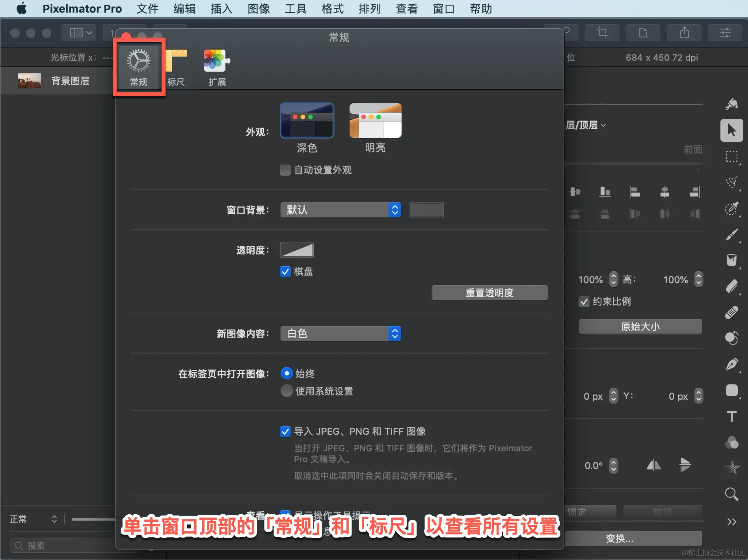Select the 背景图层 layer thumbnail
This screenshot has height=560, width=748.
coord(29,81)
